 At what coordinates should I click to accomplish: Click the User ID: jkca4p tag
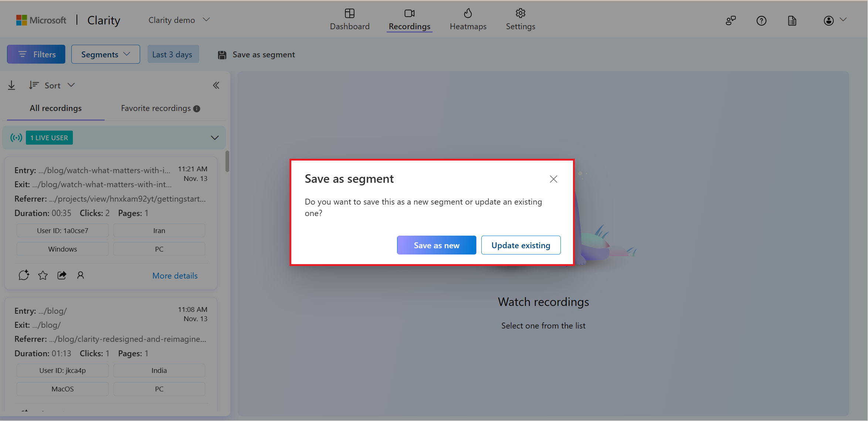[62, 370]
